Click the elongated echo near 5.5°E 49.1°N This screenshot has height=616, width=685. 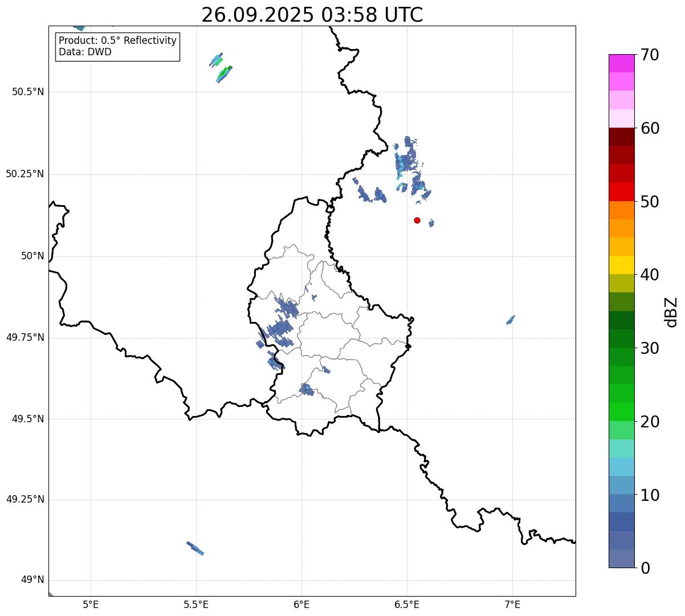pos(195,548)
